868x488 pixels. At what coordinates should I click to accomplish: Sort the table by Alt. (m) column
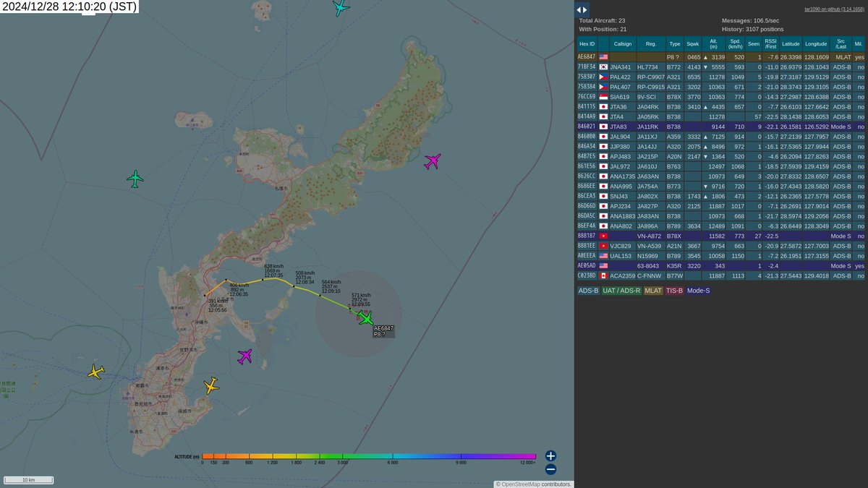tap(714, 44)
